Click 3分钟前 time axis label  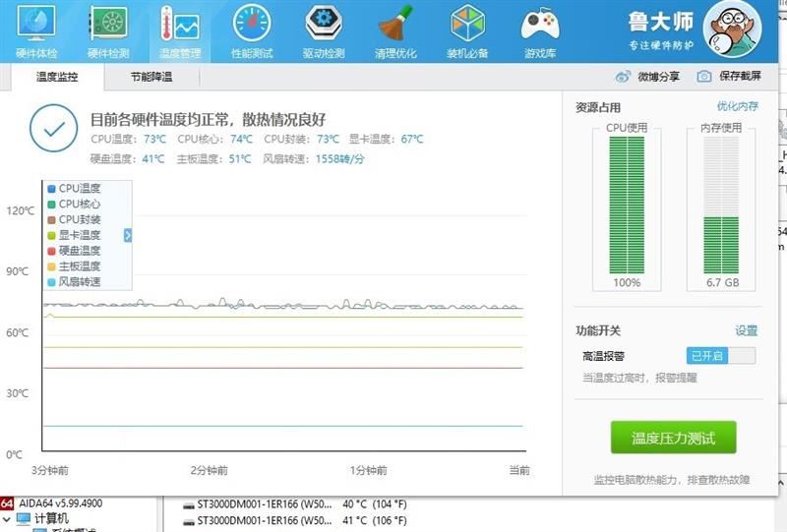[x=50, y=470]
